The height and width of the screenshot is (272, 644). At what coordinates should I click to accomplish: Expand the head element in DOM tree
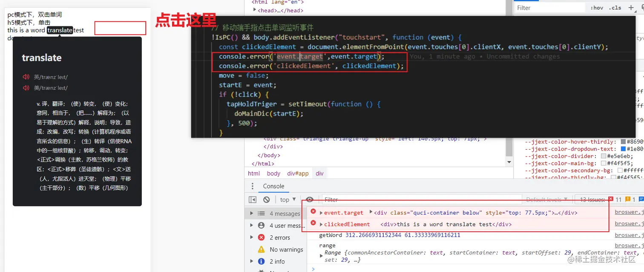click(255, 10)
